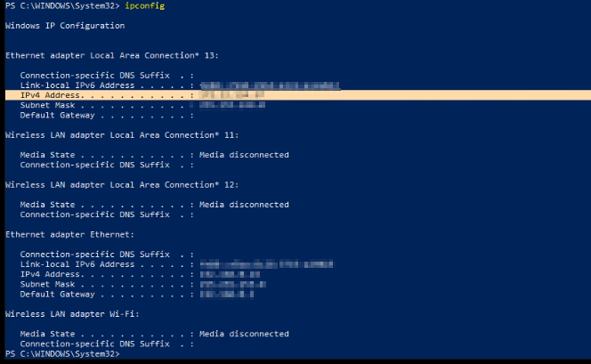
Task: Click the blurred IPv4 value under Ethernet adapter
Action: [x=230, y=274]
